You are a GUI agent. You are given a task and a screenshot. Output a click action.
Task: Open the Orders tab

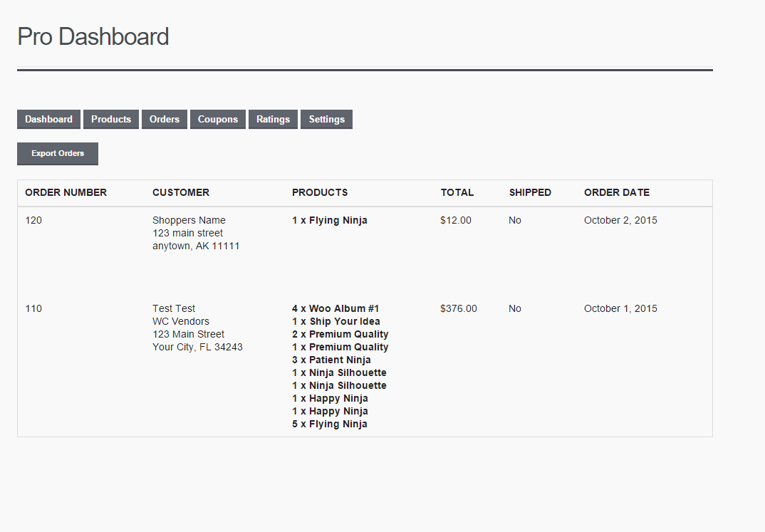pyautogui.click(x=164, y=119)
